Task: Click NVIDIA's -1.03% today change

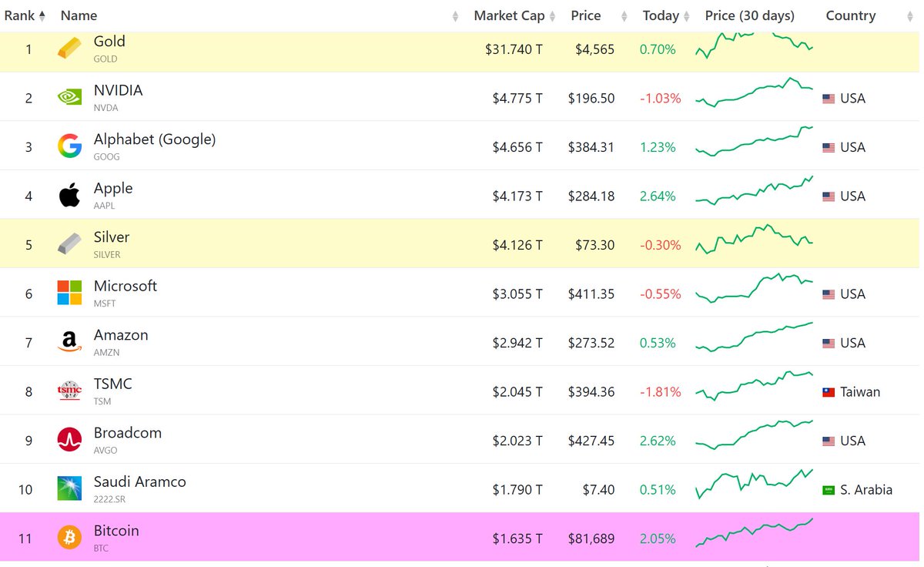Action: pos(661,99)
